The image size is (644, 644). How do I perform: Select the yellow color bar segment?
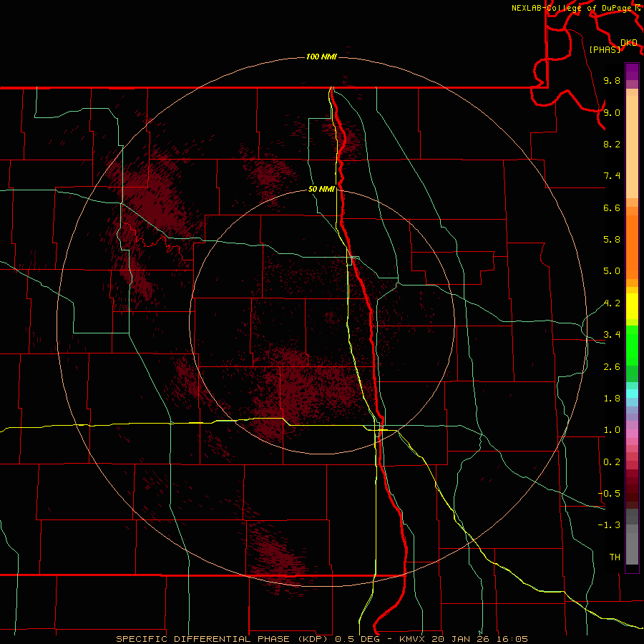(x=632, y=306)
